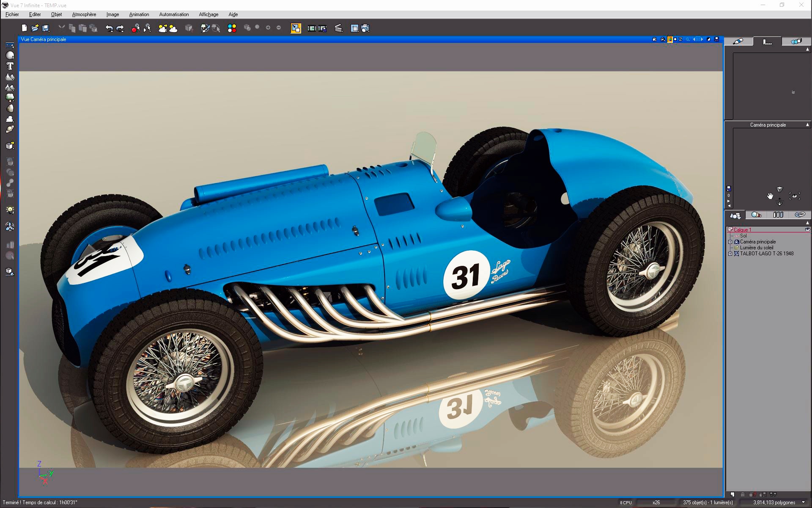The height and width of the screenshot is (508, 812).
Task: Collapse the object properties panel arrow
Action: click(807, 49)
